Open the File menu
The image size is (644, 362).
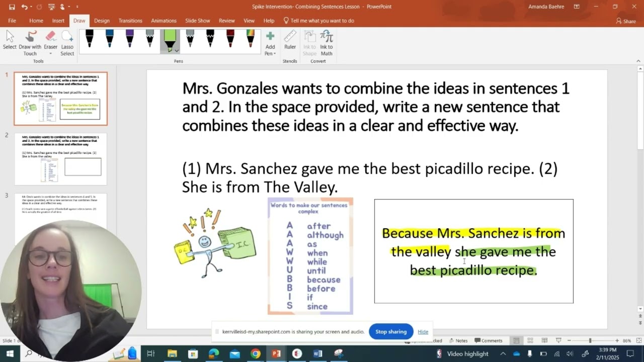12,21
